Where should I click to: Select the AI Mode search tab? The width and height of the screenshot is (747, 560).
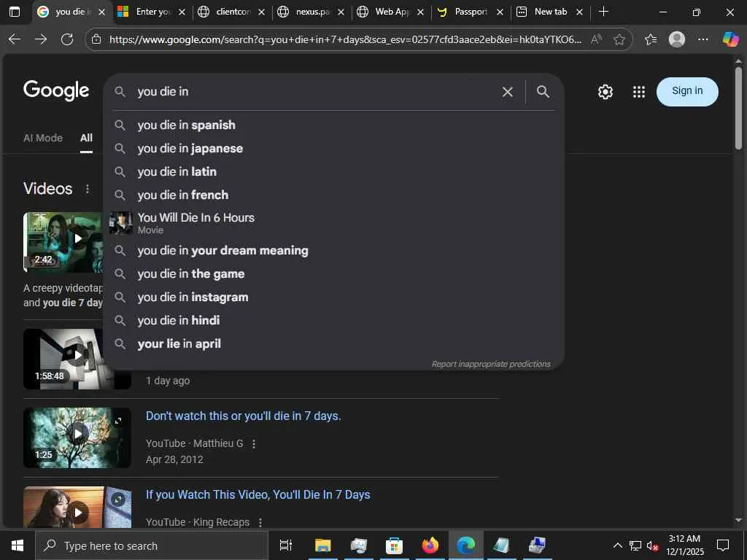pos(43,138)
